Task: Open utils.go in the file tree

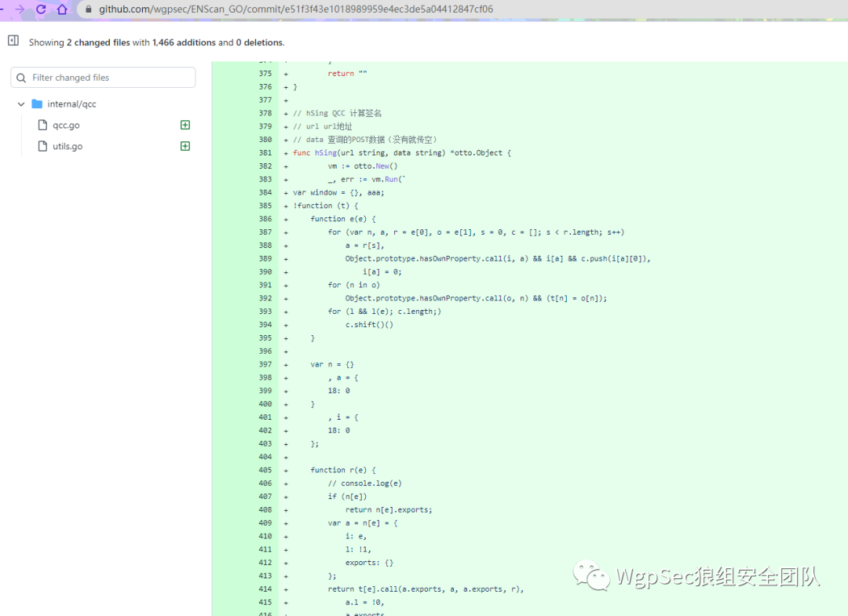Action: 68,146
